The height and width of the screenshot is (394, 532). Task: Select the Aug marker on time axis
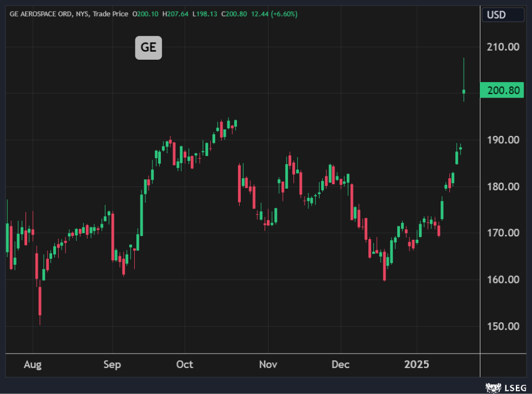click(33, 365)
